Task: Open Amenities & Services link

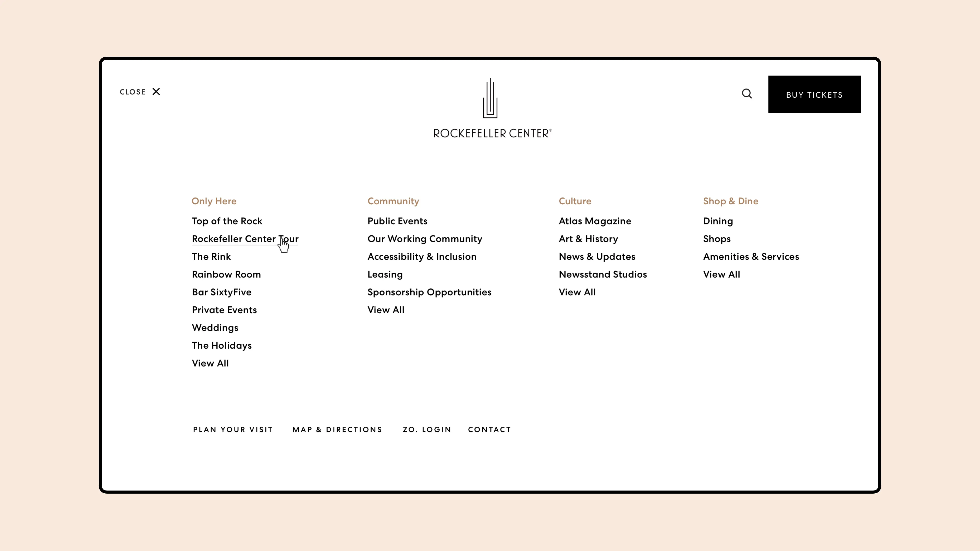Action: pos(751,257)
